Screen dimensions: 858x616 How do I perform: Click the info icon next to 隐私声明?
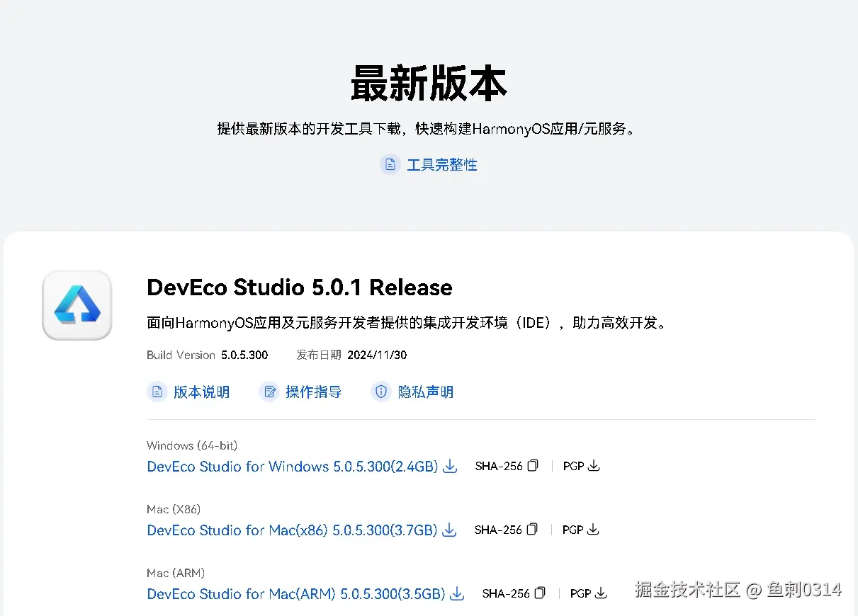click(381, 392)
